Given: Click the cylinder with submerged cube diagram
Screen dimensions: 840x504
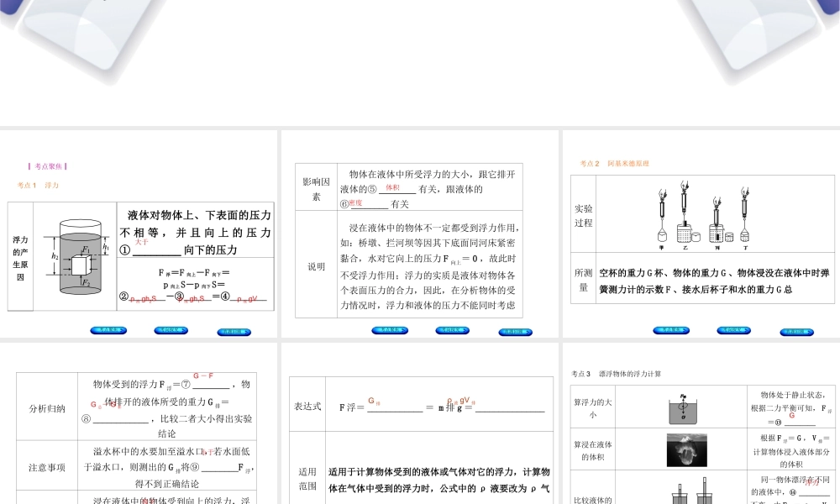Looking at the screenshot, I should point(78,256).
